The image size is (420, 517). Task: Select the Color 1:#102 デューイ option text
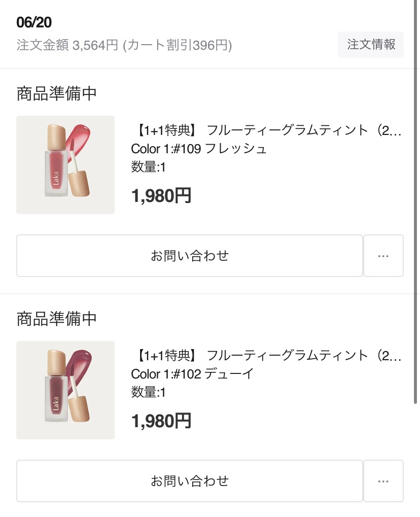[x=192, y=374]
